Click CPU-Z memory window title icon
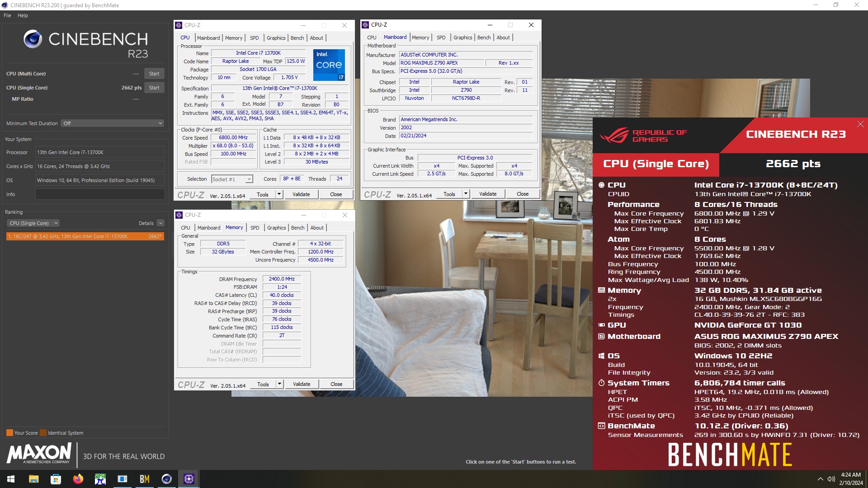 tap(179, 215)
